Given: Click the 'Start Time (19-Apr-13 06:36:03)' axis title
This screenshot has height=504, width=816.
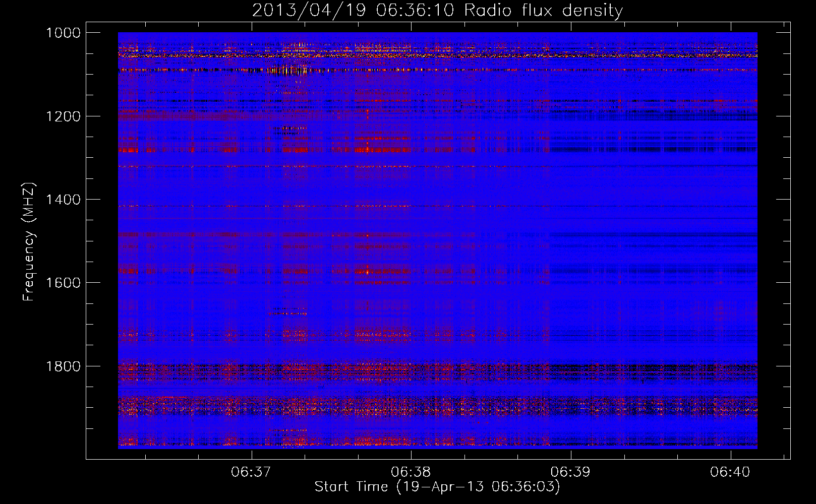Looking at the screenshot, I should [437, 487].
